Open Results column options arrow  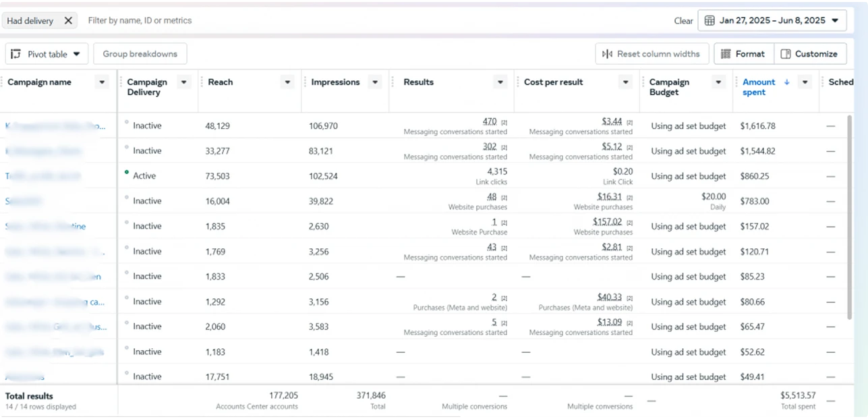click(500, 82)
